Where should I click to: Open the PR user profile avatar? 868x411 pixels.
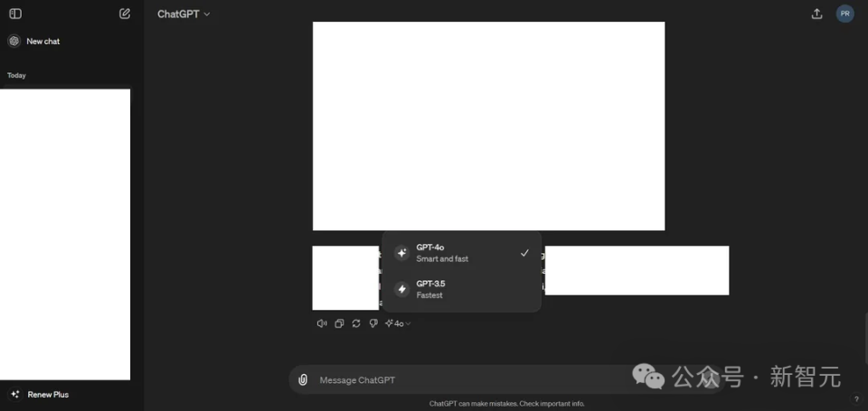(x=844, y=14)
